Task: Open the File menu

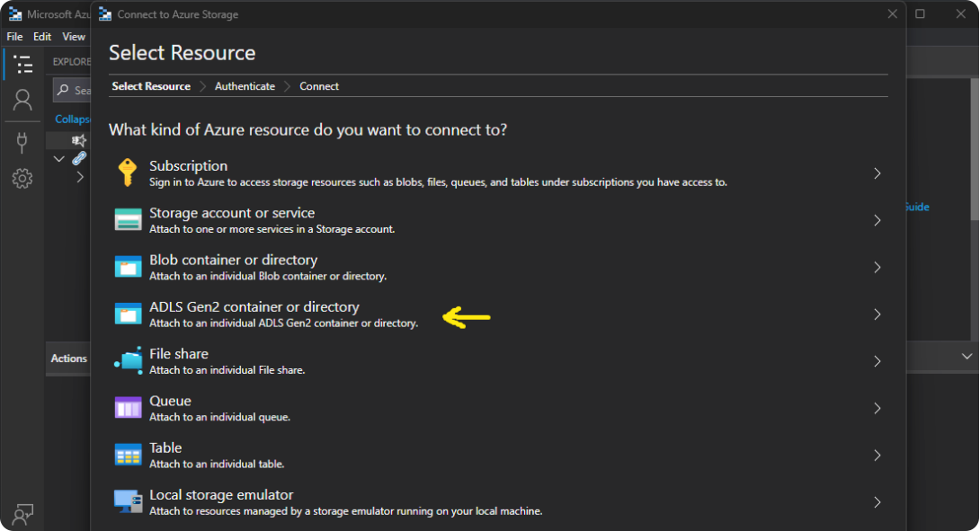Action: click(14, 37)
